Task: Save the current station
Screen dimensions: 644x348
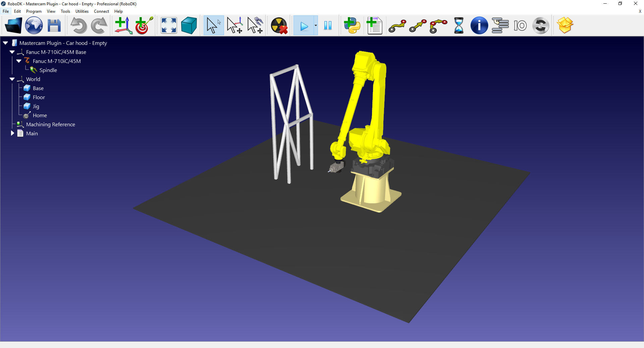Action: tap(54, 25)
